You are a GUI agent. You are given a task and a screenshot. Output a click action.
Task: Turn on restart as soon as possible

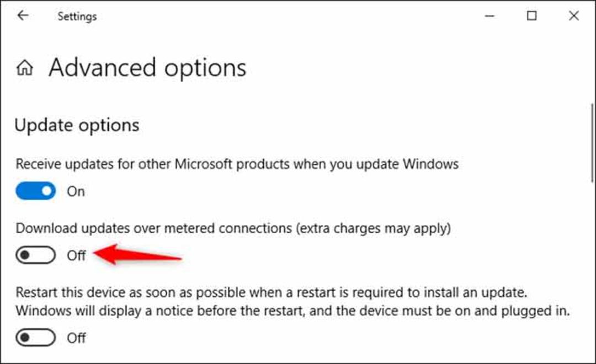tap(36, 338)
